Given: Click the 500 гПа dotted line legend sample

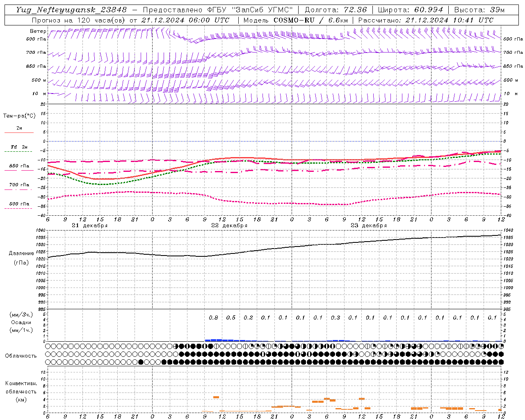Looking at the screenshot, I should click(19, 208).
